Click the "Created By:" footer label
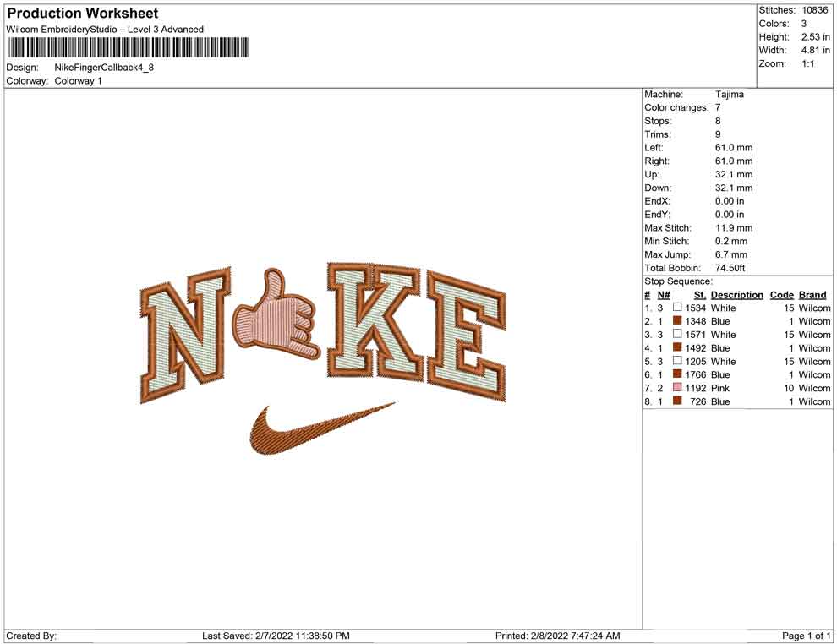The image size is (837, 644). click(x=31, y=636)
